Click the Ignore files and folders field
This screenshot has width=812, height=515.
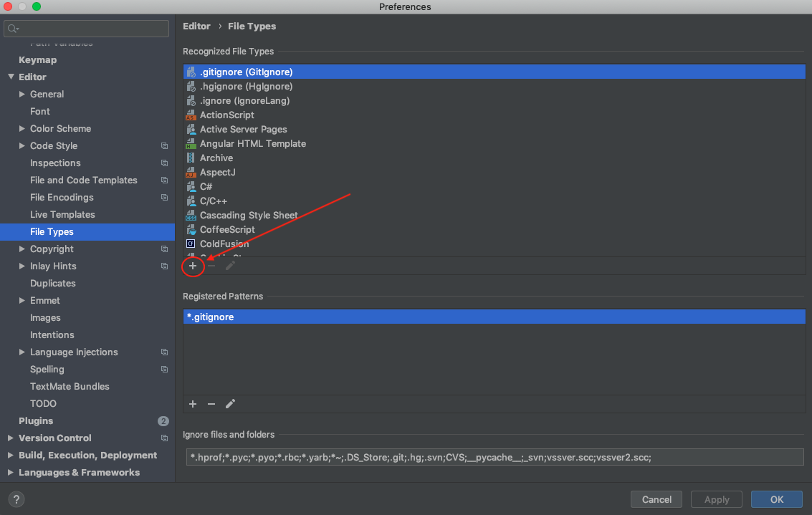495,457
